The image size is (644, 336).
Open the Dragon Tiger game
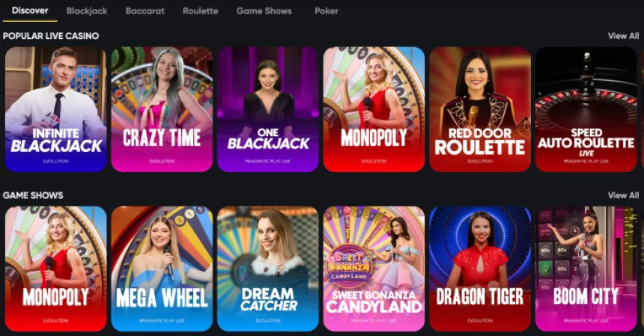pos(480,269)
